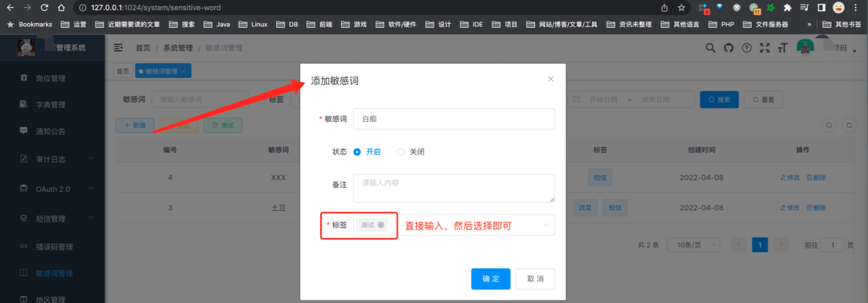Open the 10条/页 page size dropdown
The image size is (868, 303).
pos(695,245)
